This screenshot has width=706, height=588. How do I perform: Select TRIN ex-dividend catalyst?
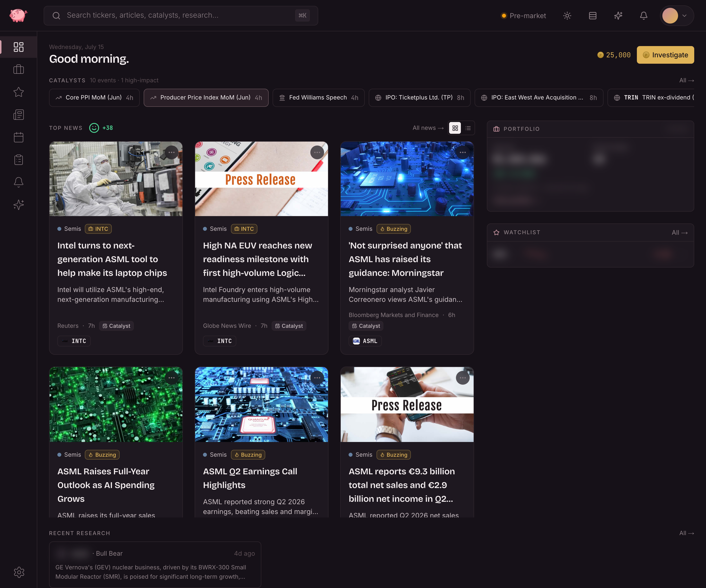tap(651, 98)
